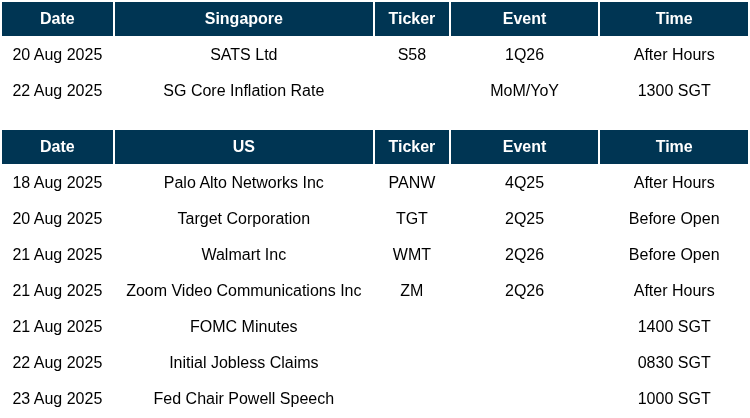Select the MoM/YoY event cell
The width and height of the screenshot is (750, 418).
point(524,91)
